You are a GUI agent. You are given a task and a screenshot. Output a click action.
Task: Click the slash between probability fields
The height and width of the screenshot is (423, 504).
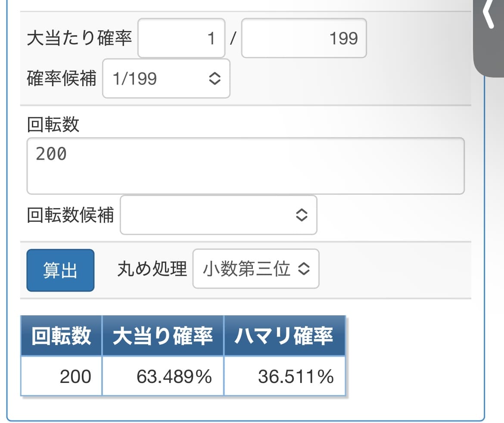click(x=233, y=38)
